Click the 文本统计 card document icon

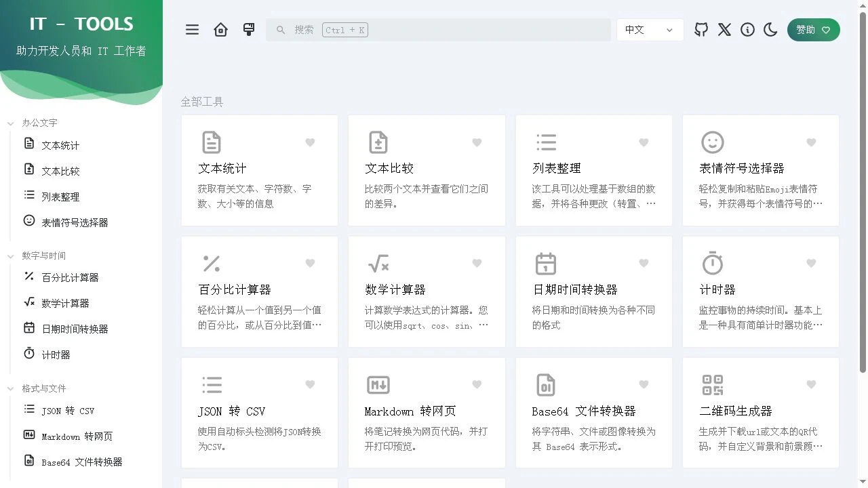[212, 142]
